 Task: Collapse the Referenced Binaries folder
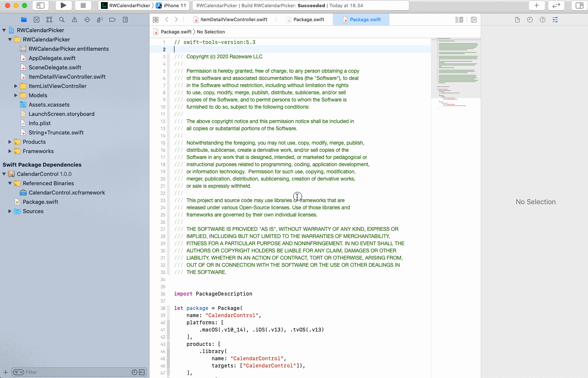click(10, 183)
